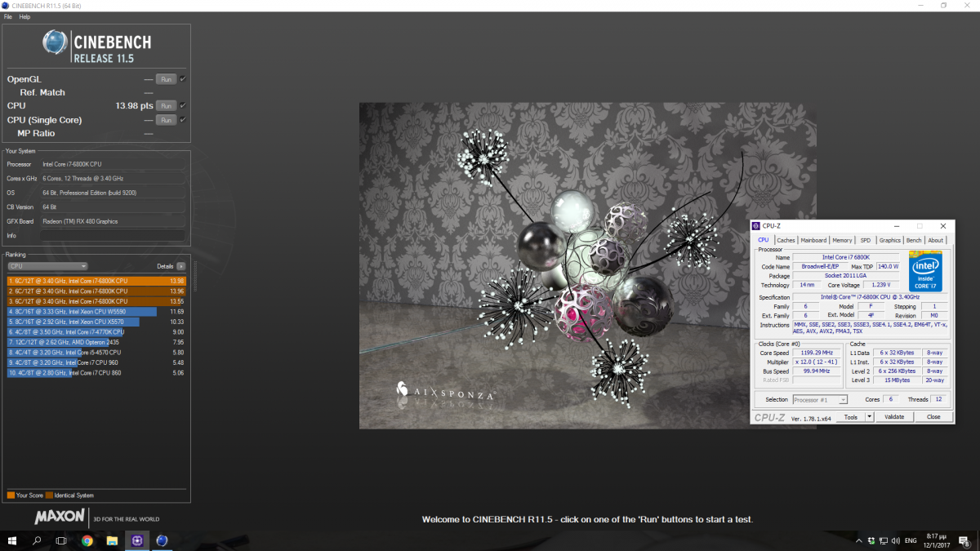The height and width of the screenshot is (551, 980).
Task: Switch to CPU-Z taskbar icon
Action: (136, 540)
